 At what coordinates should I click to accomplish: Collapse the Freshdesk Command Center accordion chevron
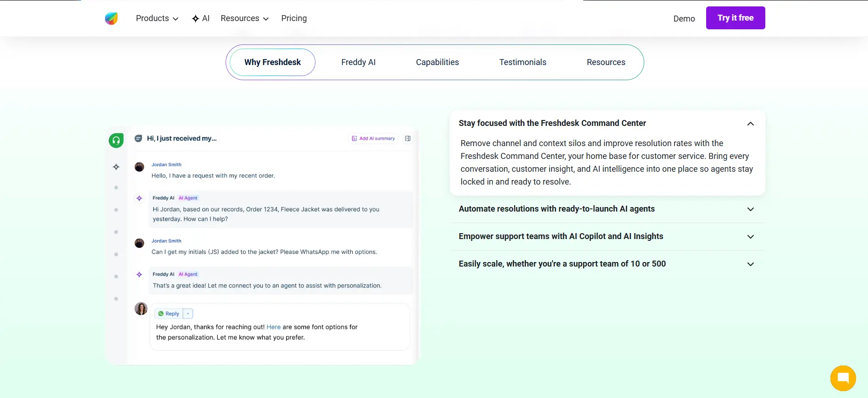click(751, 124)
